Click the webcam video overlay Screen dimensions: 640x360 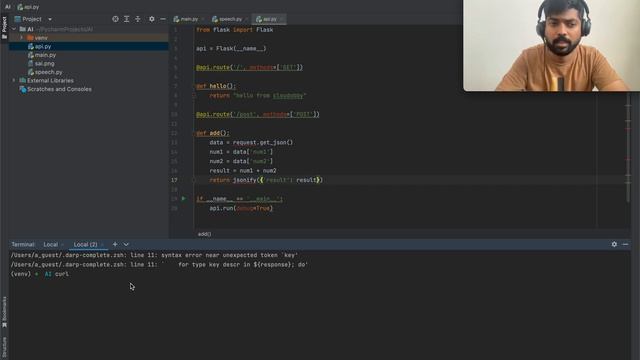[551, 45]
